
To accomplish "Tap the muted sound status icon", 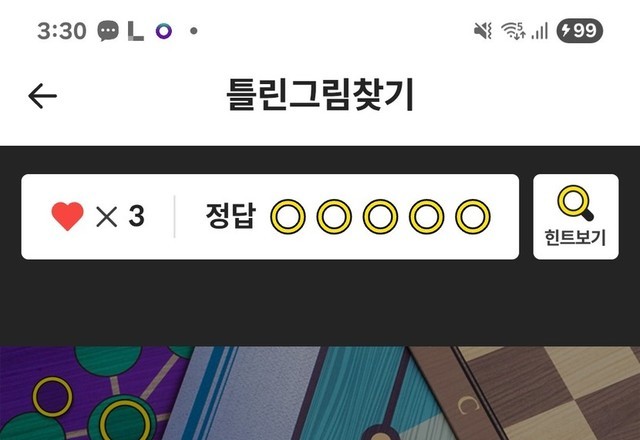I will tap(482, 31).
